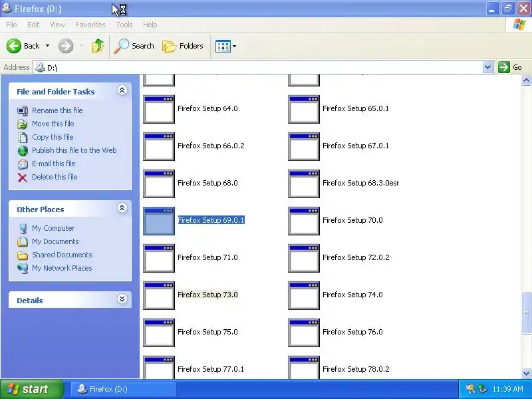Click the scrollbar down arrow

(526, 373)
